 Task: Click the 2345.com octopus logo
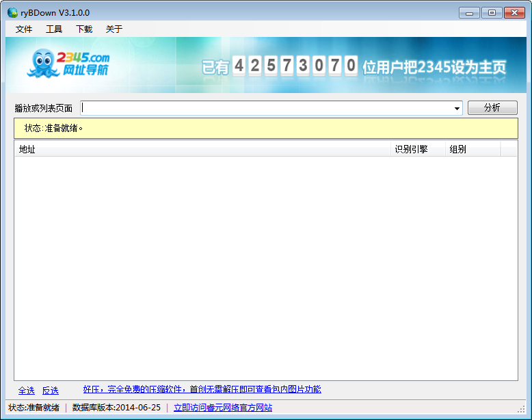68,64
